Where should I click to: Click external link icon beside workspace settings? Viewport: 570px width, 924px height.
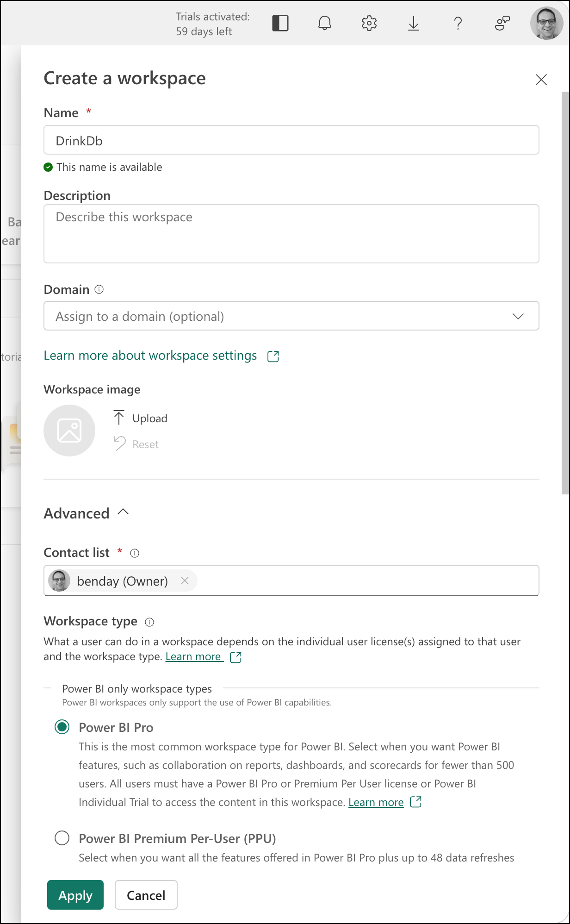coord(273,356)
